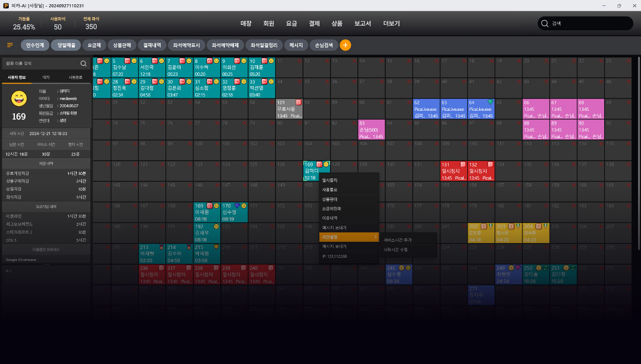Viewport: 641px width, 364px height.
Task: Open the 더보기 top menu
Action: coord(391,24)
